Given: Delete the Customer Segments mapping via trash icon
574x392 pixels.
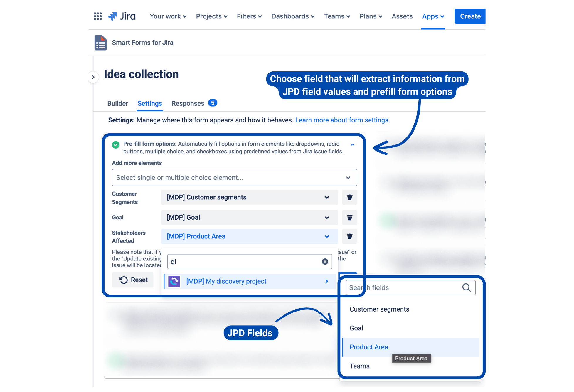Looking at the screenshot, I should [349, 197].
